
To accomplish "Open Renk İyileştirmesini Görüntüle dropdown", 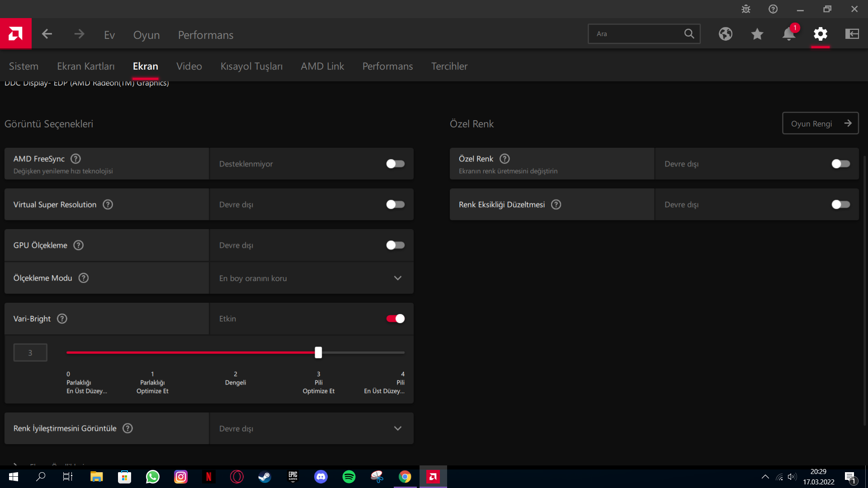I will pos(311,428).
